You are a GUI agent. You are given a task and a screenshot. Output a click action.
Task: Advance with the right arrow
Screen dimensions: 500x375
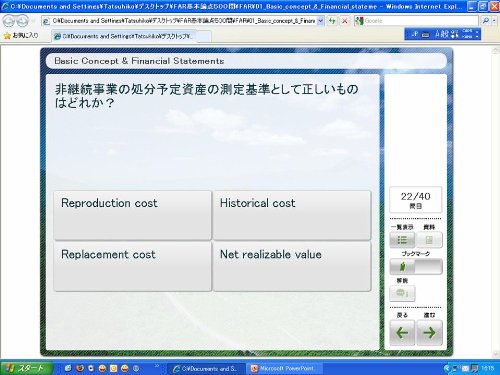click(x=429, y=333)
